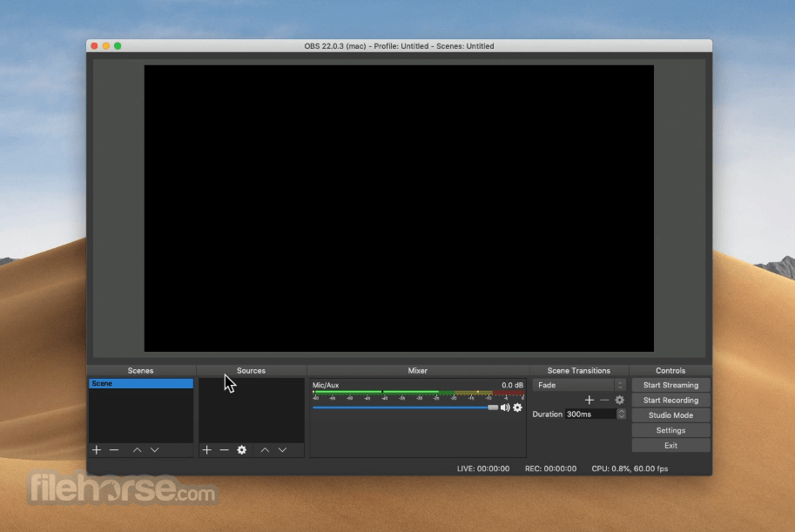The image size is (795, 532).
Task: Move source up with arrow icon
Action: pyautogui.click(x=265, y=450)
